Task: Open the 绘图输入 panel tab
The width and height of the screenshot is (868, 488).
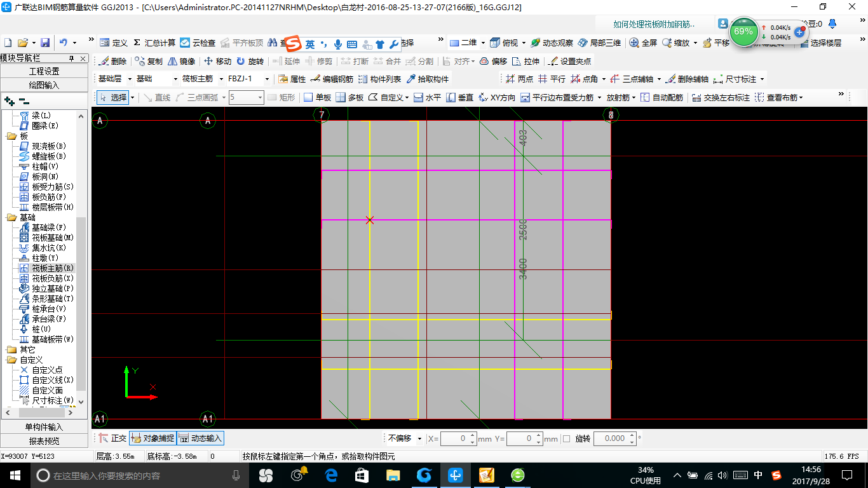Action: (x=44, y=85)
